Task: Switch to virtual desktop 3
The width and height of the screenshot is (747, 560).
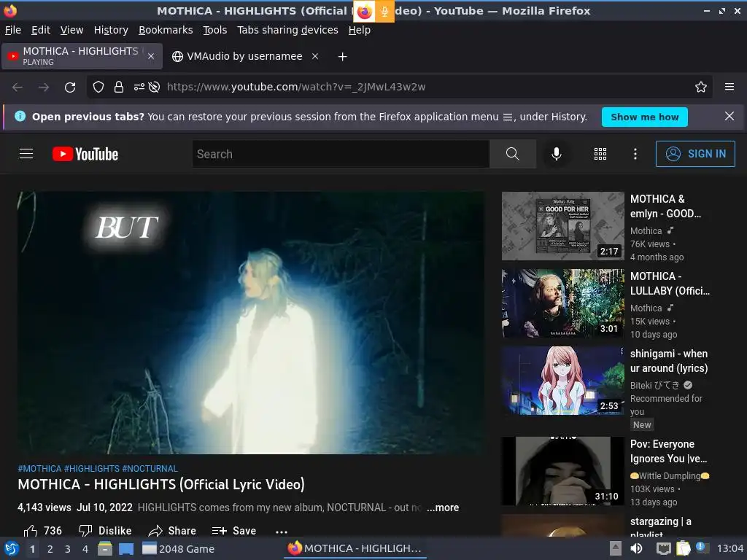Action: pos(68,549)
